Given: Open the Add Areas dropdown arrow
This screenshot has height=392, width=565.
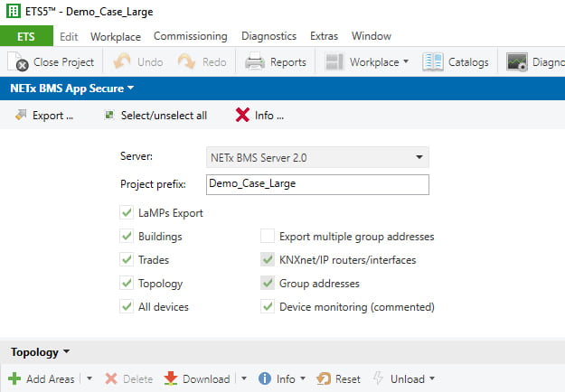Looking at the screenshot, I should point(89,378).
